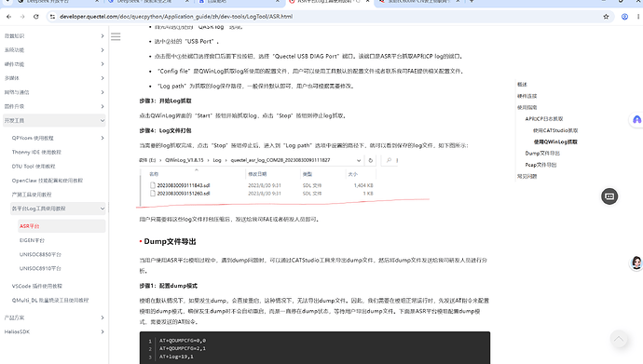Select UNISOC8910平台 sidebar item
This screenshot has height=364, width=643.
point(40,268)
